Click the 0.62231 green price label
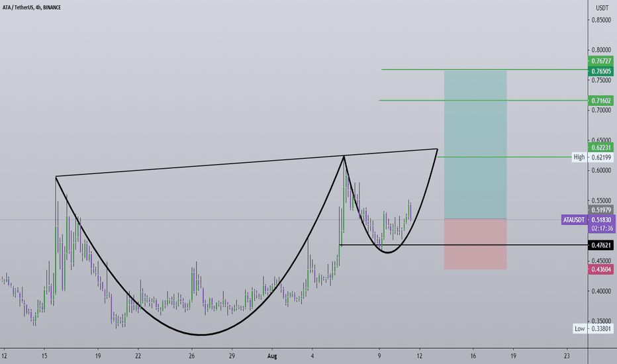The width and height of the screenshot is (617, 364). tap(601, 148)
